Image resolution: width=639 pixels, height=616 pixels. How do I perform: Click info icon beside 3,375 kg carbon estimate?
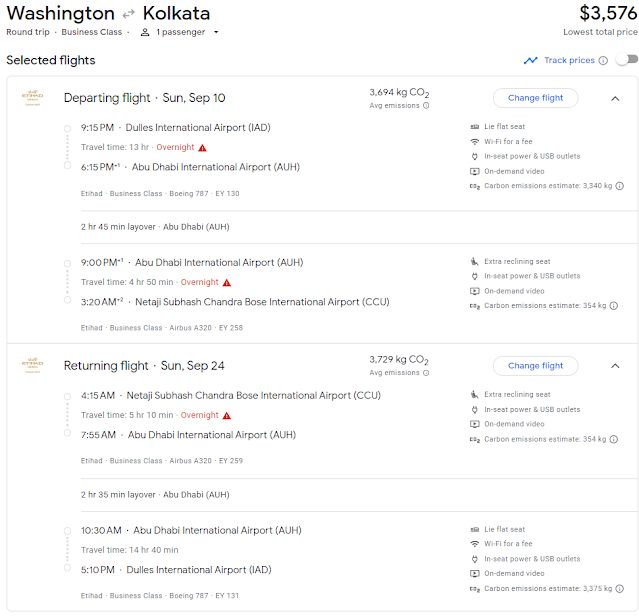[619, 589]
